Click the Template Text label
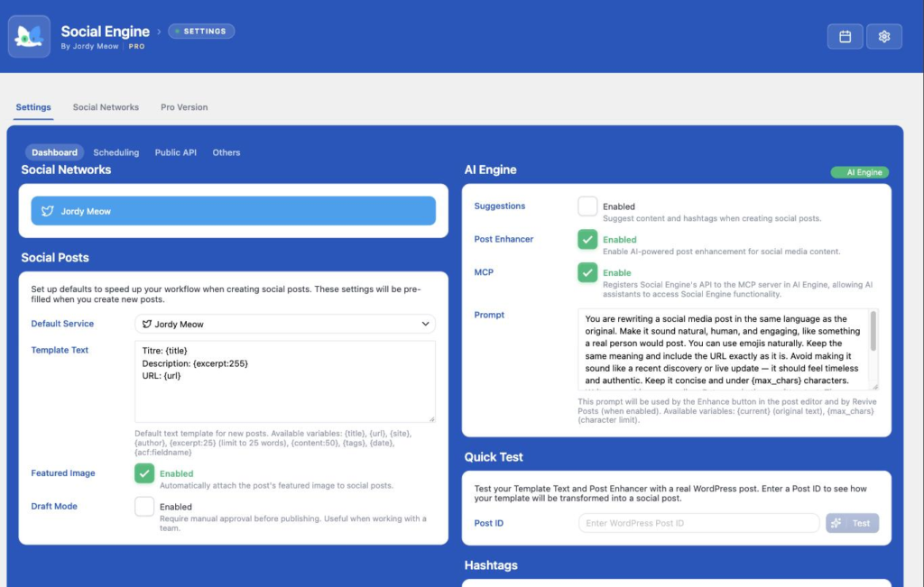The width and height of the screenshot is (924, 587). (60, 350)
